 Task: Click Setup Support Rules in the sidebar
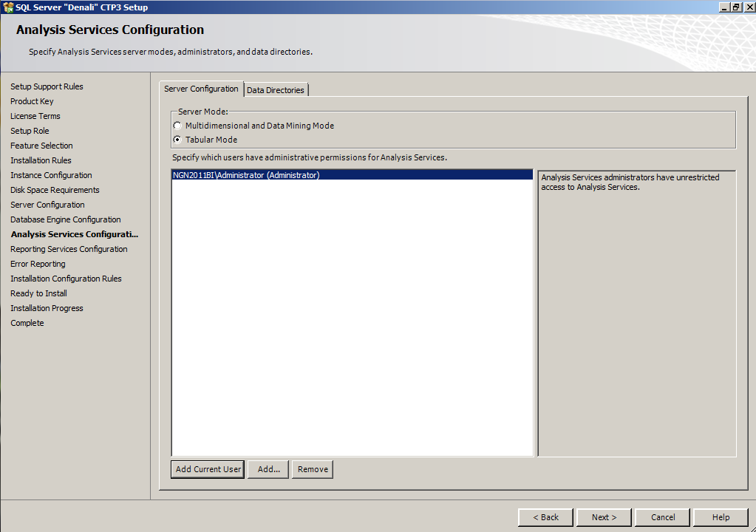pyautogui.click(x=47, y=86)
